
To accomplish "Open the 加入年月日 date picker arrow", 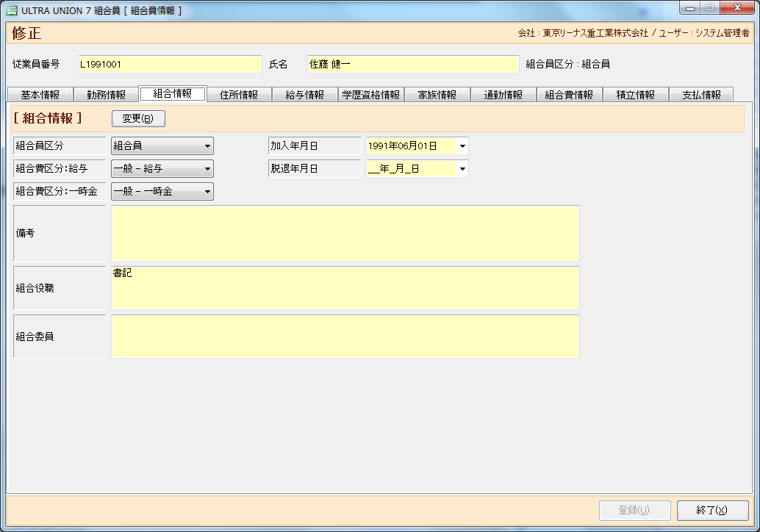I will [x=462, y=146].
